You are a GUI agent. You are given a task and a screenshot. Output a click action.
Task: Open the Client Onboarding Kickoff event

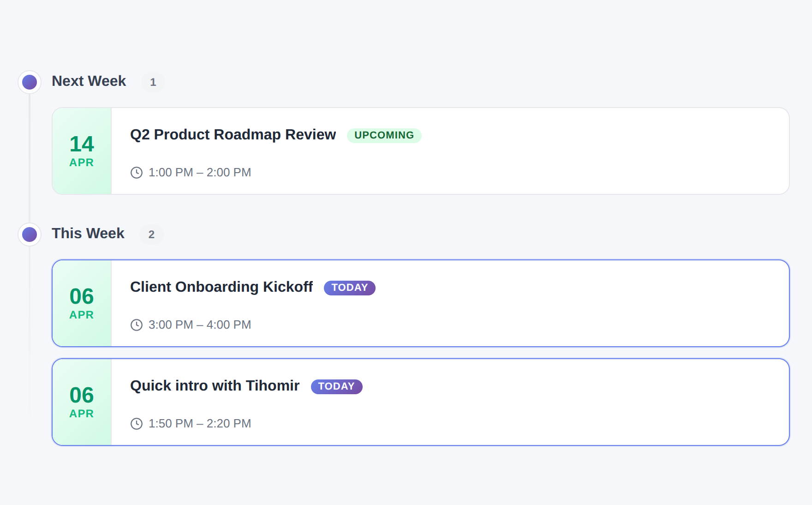pos(421,303)
